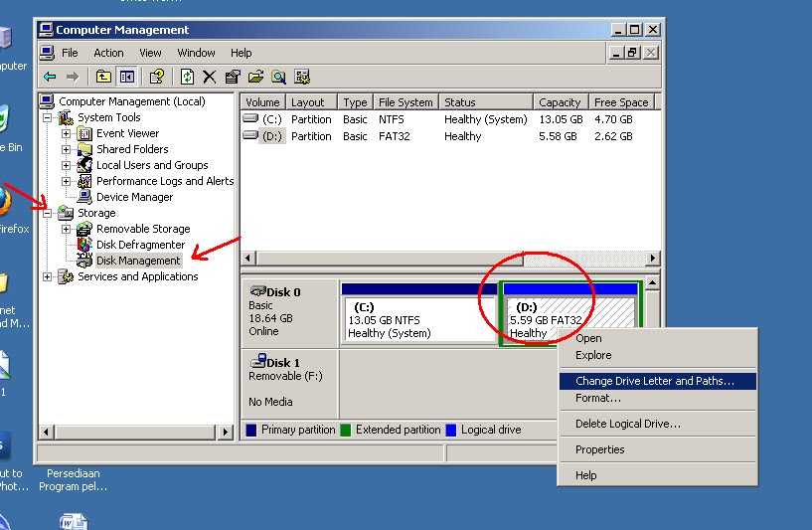Expand the Event Viewer node
Viewport: 812px width, 530px height.
(x=66, y=134)
